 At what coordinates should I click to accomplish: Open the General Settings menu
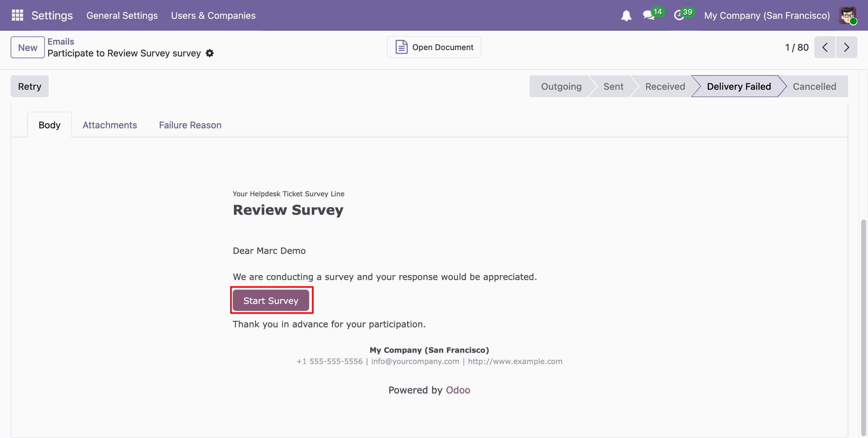122,15
